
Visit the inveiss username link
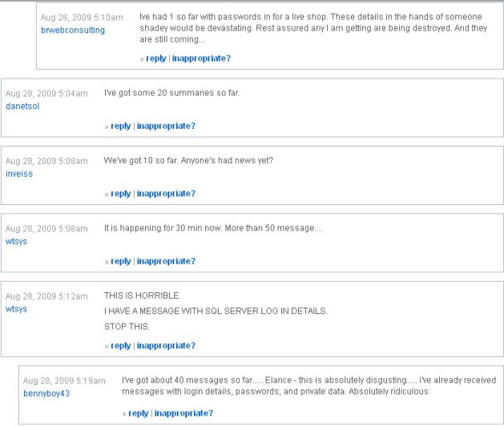point(19,174)
